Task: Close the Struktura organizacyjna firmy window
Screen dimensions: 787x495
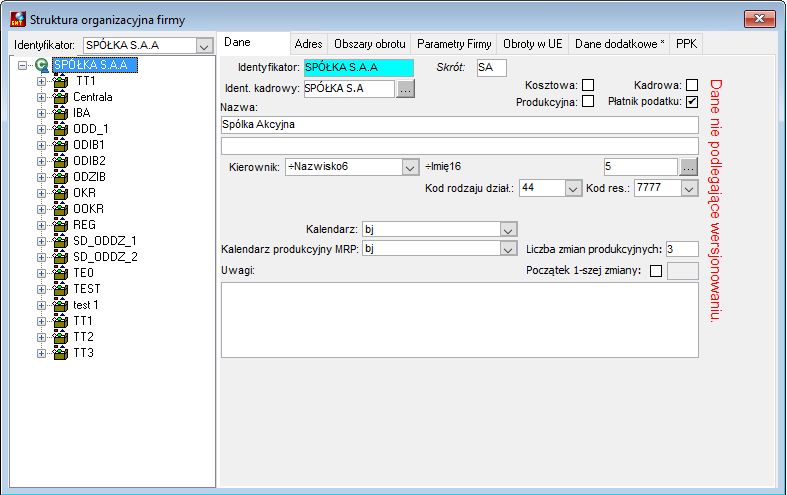Action: [759, 19]
